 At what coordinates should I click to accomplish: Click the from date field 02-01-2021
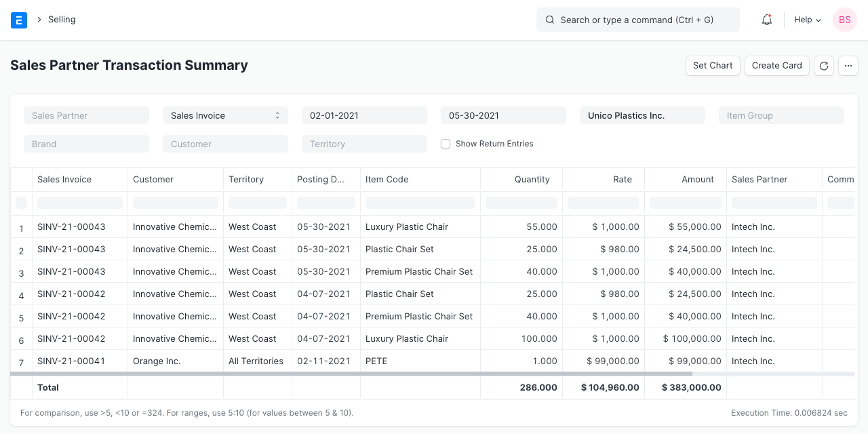[x=364, y=115]
